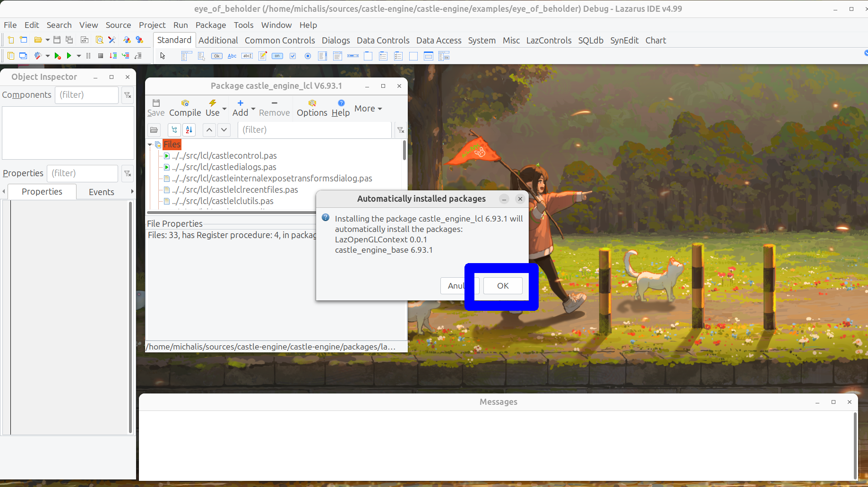Click the Save All toolbar icon
The width and height of the screenshot is (868, 487).
(x=69, y=40)
